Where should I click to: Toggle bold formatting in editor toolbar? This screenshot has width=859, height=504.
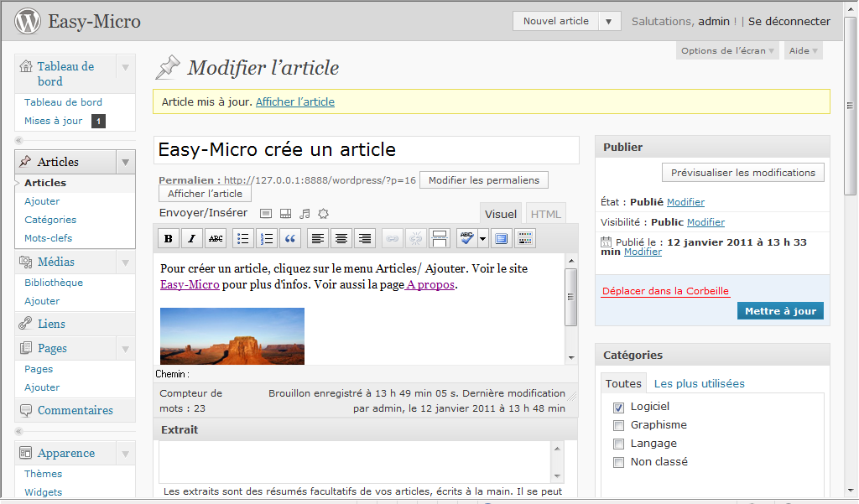coord(168,238)
